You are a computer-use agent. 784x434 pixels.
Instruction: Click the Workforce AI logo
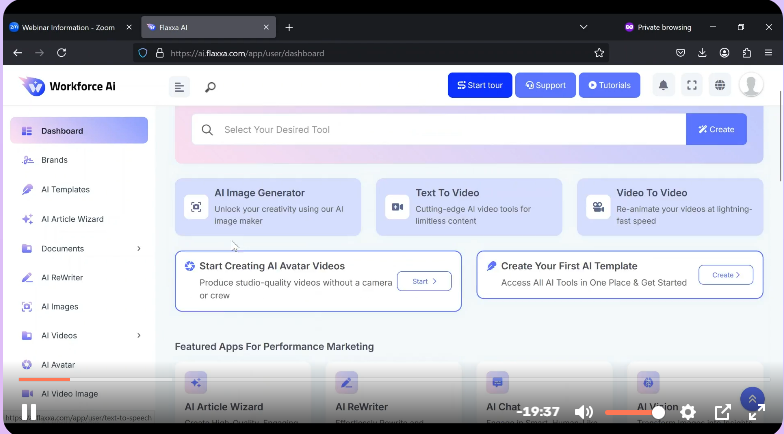[x=68, y=86]
